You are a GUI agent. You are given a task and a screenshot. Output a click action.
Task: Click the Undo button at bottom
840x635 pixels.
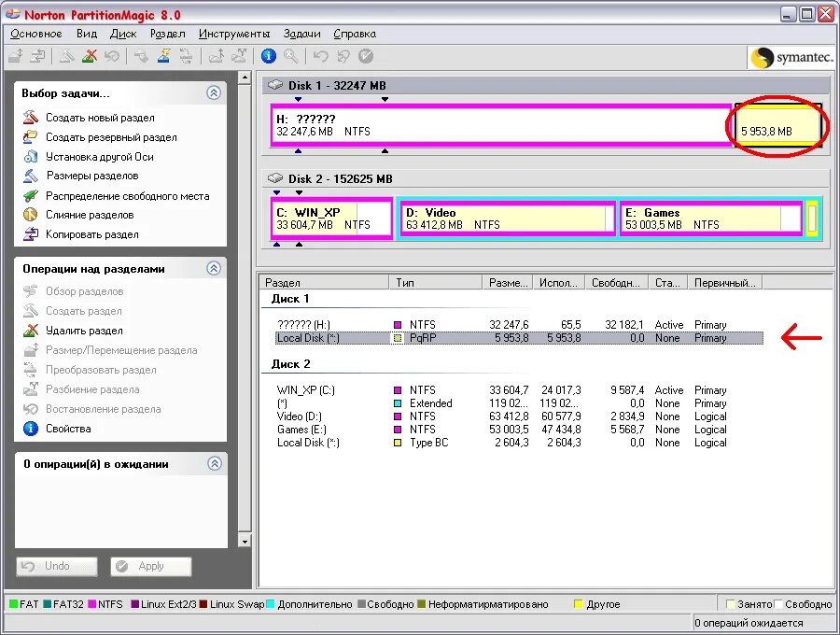tap(57, 566)
